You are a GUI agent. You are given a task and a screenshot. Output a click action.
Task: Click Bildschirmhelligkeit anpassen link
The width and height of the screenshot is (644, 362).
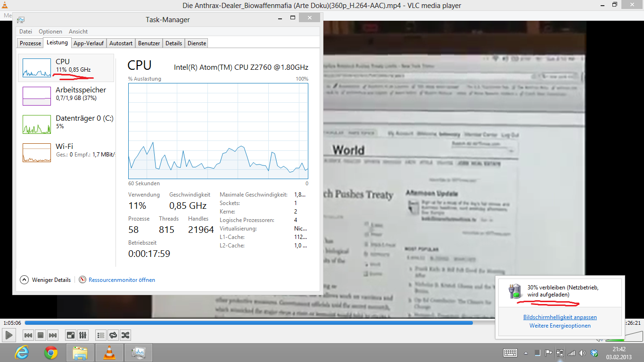pyautogui.click(x=560, y=317)
